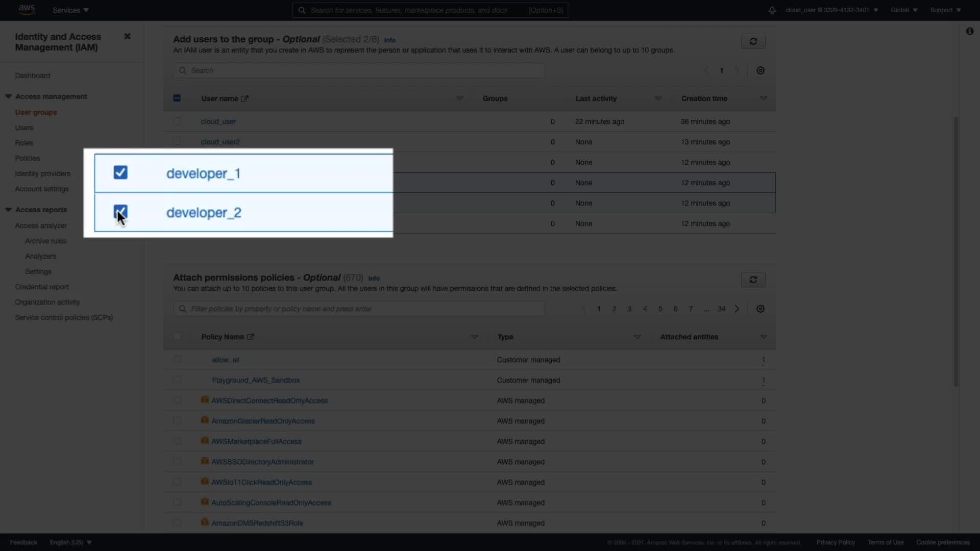
Task: Refresh the permissions policies list
Action: [753, 280]
